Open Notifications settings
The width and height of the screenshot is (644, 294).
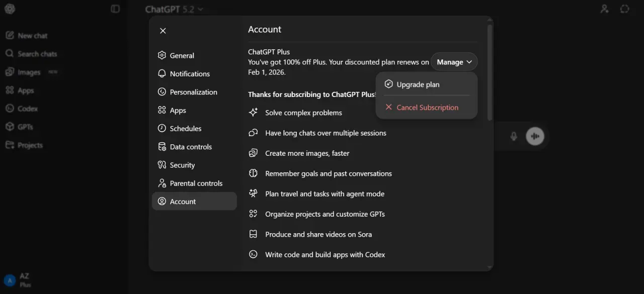pos(194,73)
